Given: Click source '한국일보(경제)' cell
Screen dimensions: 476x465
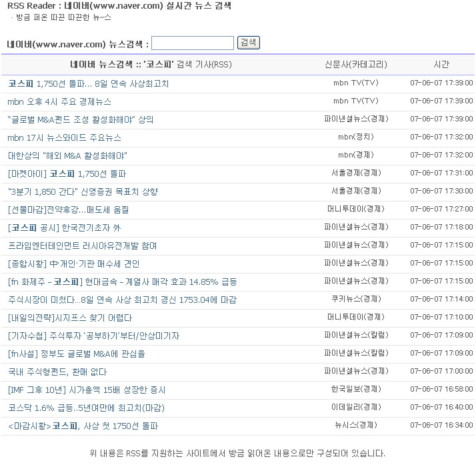Looking at the screenshot, I should point(356,389).
